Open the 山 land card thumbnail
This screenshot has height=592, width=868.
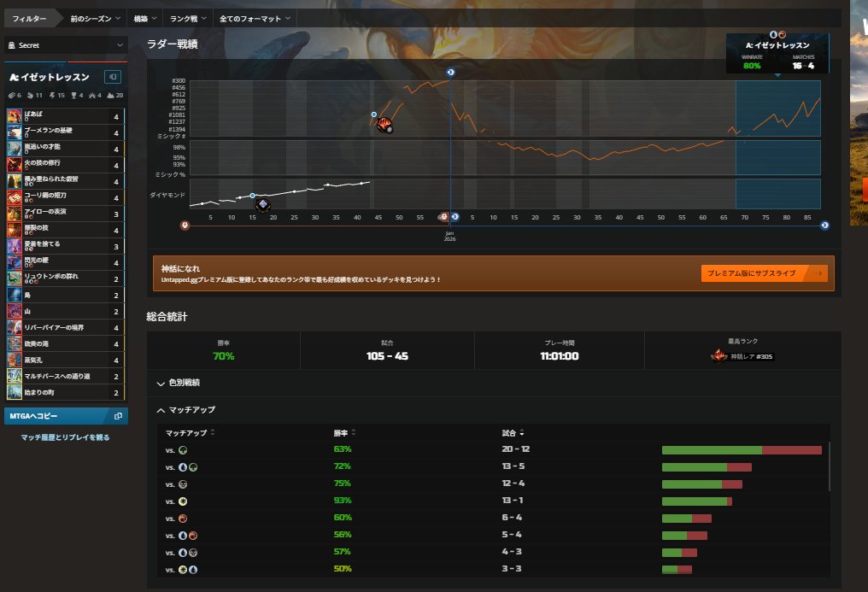(14, 311)
